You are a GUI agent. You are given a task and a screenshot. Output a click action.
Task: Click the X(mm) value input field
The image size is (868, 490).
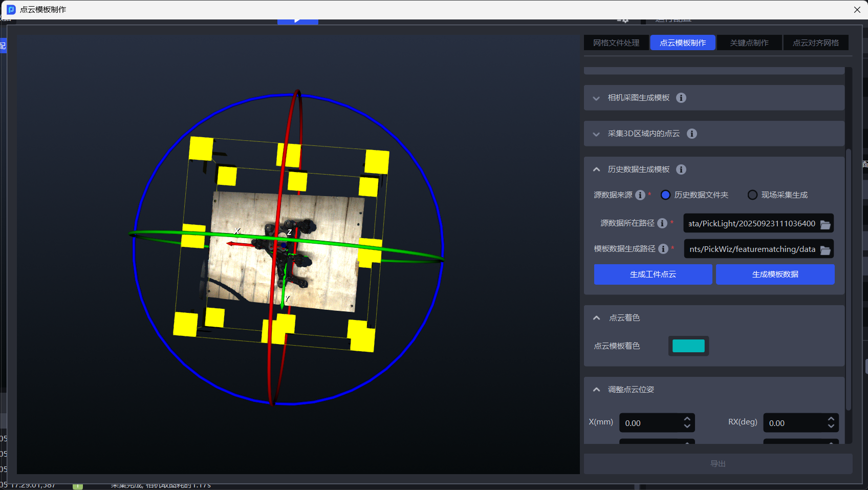tap(650, 423)
